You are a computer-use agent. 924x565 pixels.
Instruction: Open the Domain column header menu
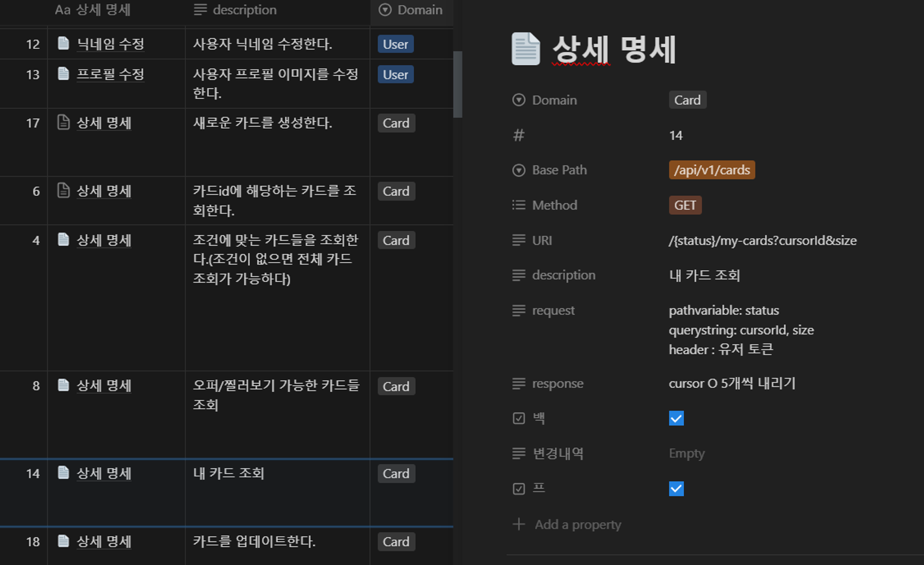412,10
